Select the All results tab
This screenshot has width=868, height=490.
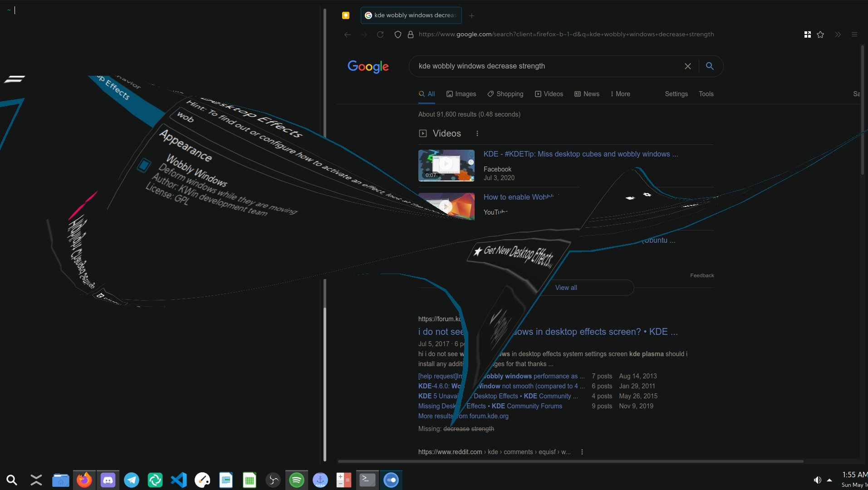coord(427,94)
